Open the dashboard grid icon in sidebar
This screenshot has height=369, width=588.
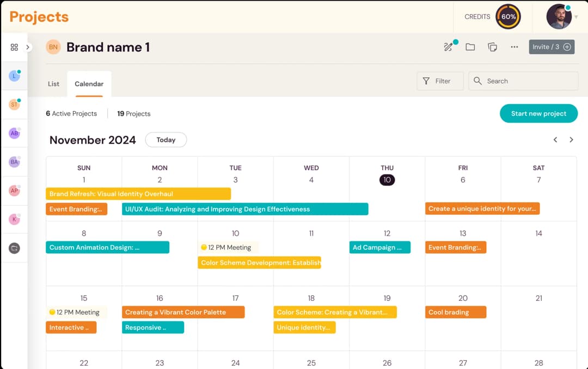click(x=14, y=47)
